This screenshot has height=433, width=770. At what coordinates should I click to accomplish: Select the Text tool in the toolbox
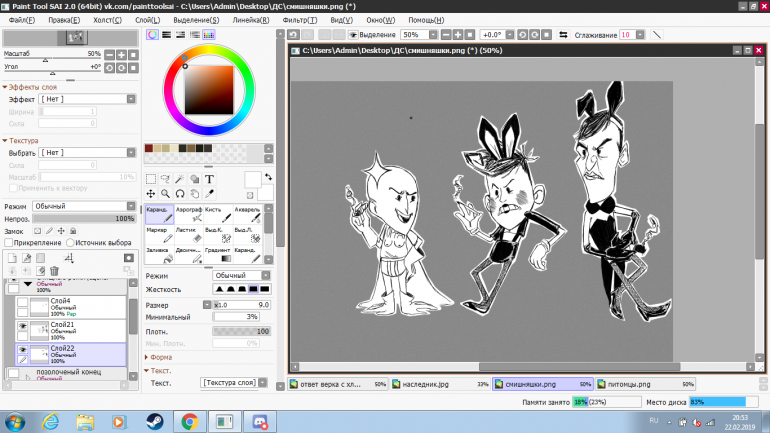point(210,179)
